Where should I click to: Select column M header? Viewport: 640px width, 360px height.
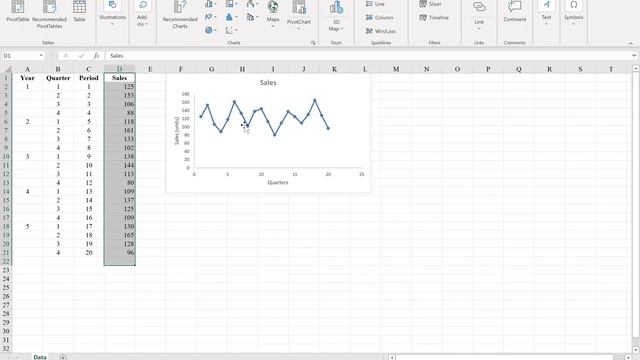click(x=396, y=69)
